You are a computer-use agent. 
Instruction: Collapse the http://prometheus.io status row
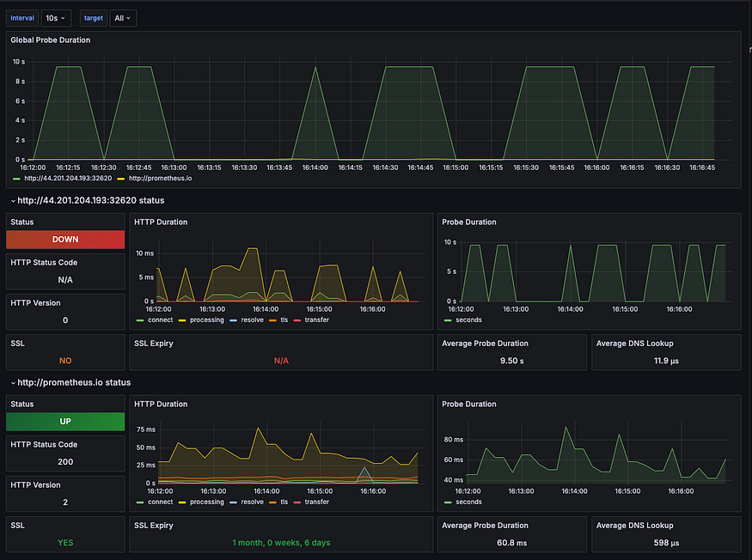[x=70, y=382]
